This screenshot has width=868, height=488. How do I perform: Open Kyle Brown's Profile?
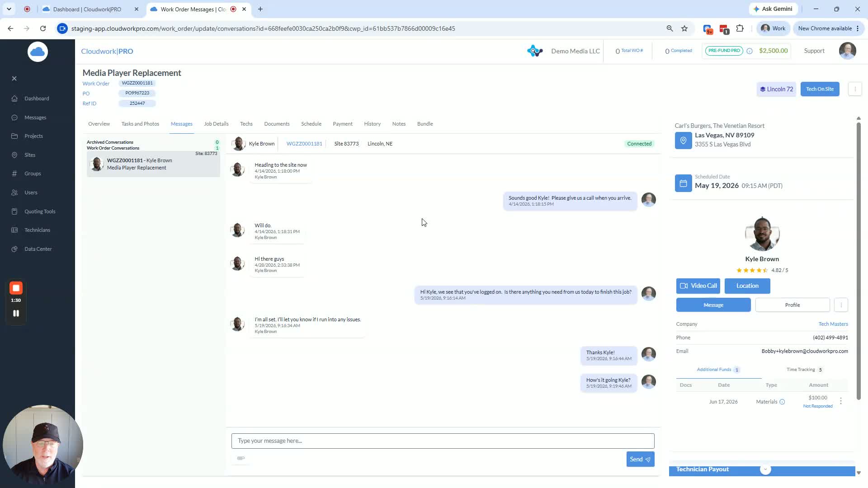coord(793,305)
